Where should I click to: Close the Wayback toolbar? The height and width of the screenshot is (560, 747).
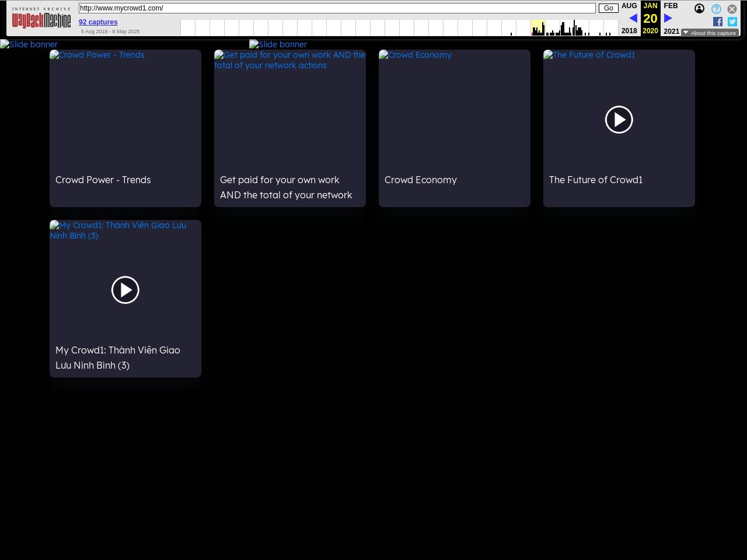coord(732,9)
